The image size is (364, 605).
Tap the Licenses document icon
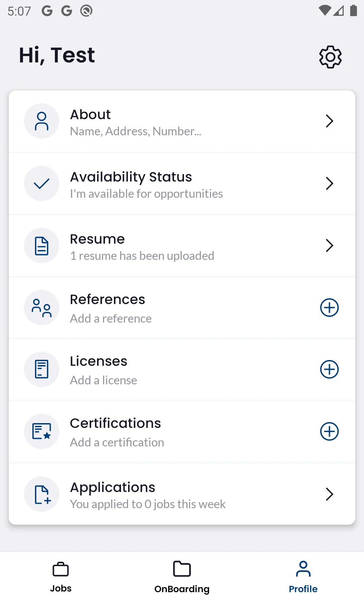tap(41, 369)
